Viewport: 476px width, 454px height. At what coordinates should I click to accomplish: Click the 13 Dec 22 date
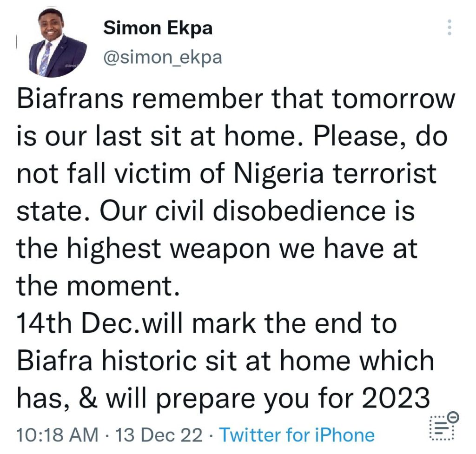pos(159,435)
